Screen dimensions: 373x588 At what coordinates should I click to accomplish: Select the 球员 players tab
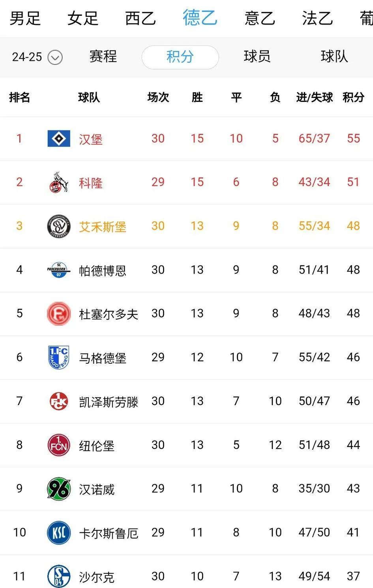click(257, 56)
